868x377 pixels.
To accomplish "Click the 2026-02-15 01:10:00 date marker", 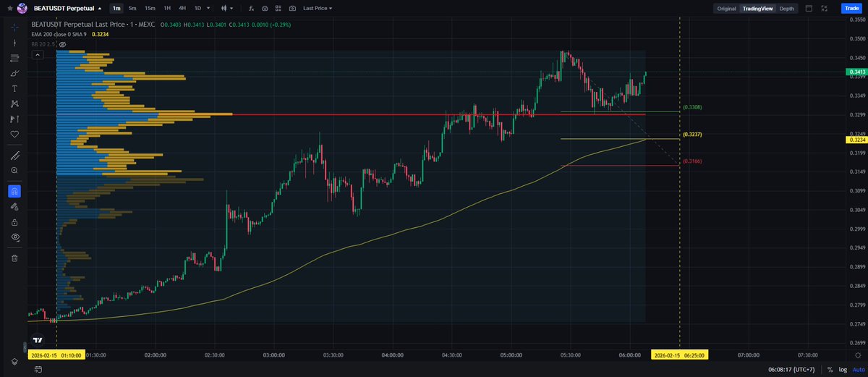I will 56,355.
